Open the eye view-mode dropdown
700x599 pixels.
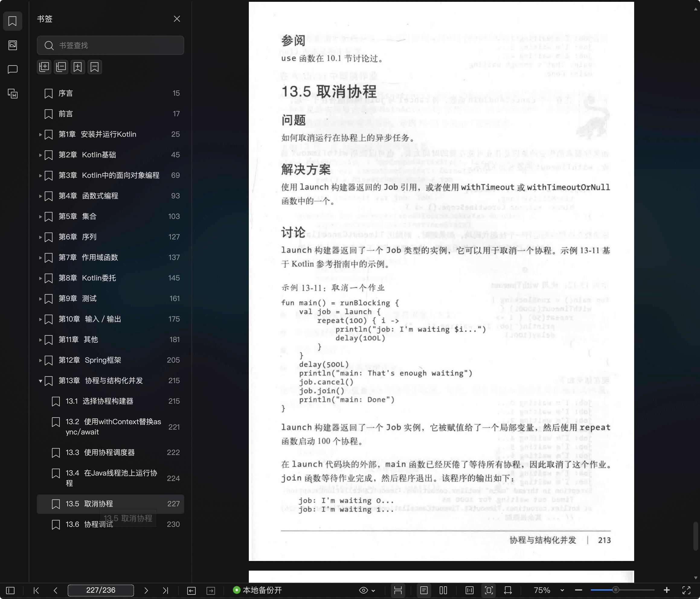367,590
